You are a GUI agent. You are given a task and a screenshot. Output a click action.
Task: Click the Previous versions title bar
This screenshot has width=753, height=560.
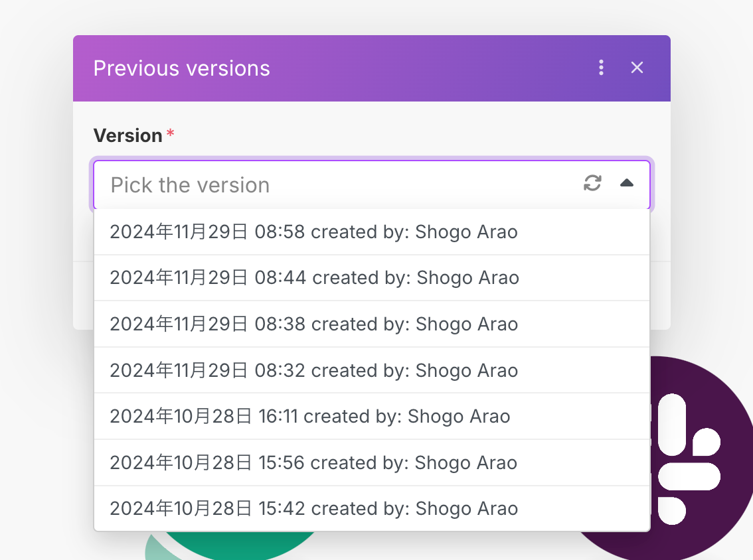(x=181, y=68)
